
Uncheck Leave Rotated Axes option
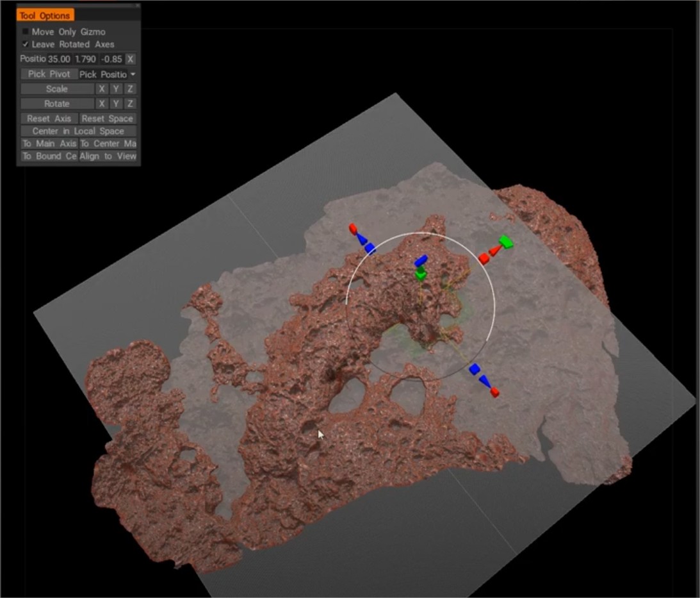click(26, 44)
